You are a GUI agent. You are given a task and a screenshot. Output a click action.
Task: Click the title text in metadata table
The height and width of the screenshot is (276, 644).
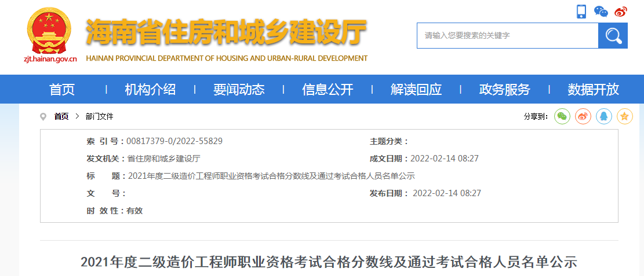[x=271, y=176]
